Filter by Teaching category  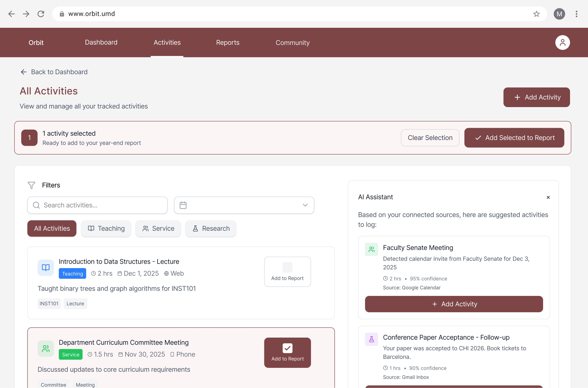tap(106, 229)
